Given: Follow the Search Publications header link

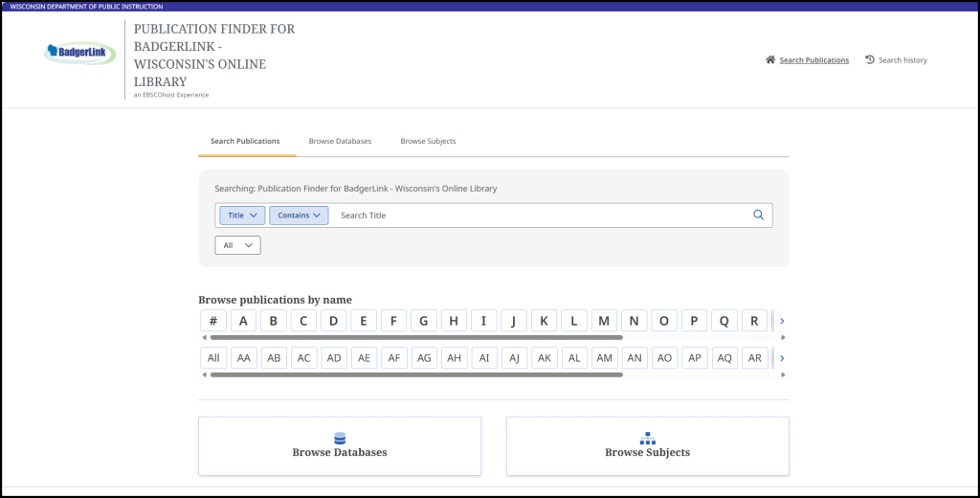Looking at the screenshot, I should pos(813,60).
